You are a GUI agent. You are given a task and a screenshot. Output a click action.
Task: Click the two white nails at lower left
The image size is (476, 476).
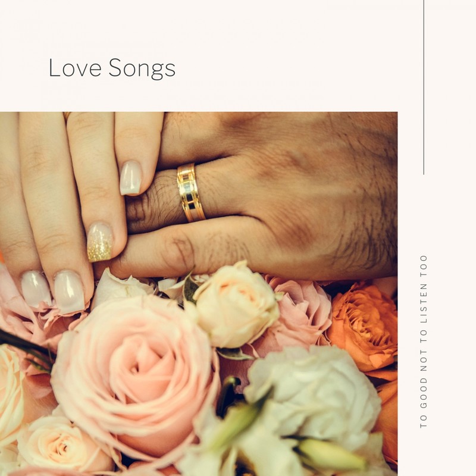pos(53,291)
